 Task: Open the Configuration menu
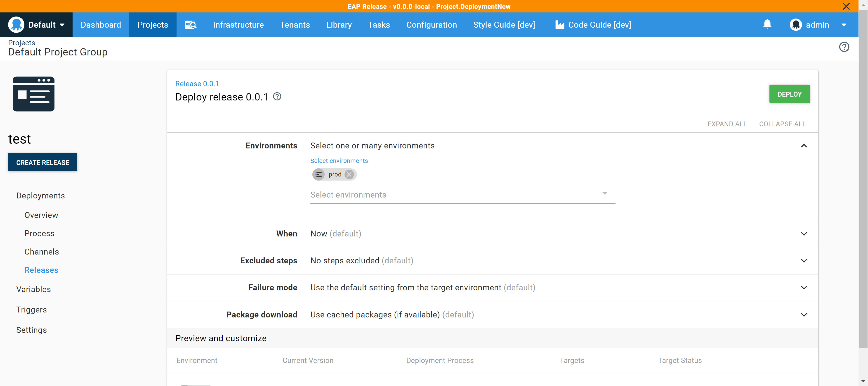[x=431, y=25]
